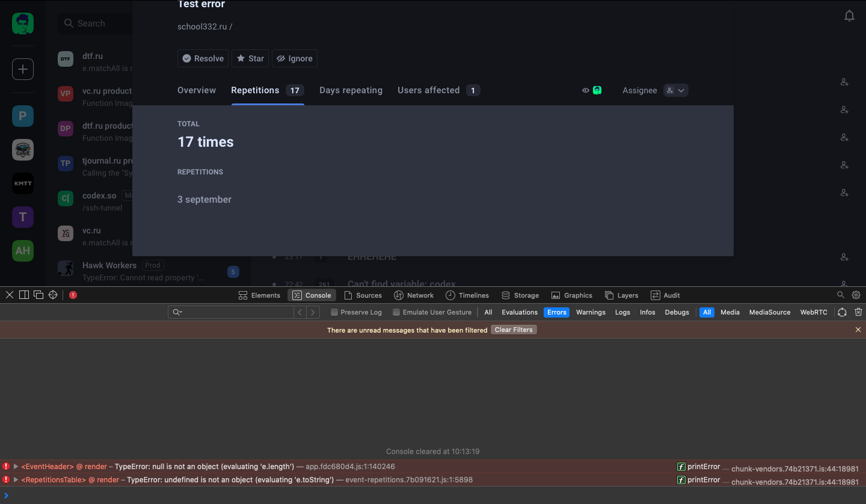Open the Users affected tab
Image resolution: width=866 pixels, height=504 pixels.
pos(428,90)
